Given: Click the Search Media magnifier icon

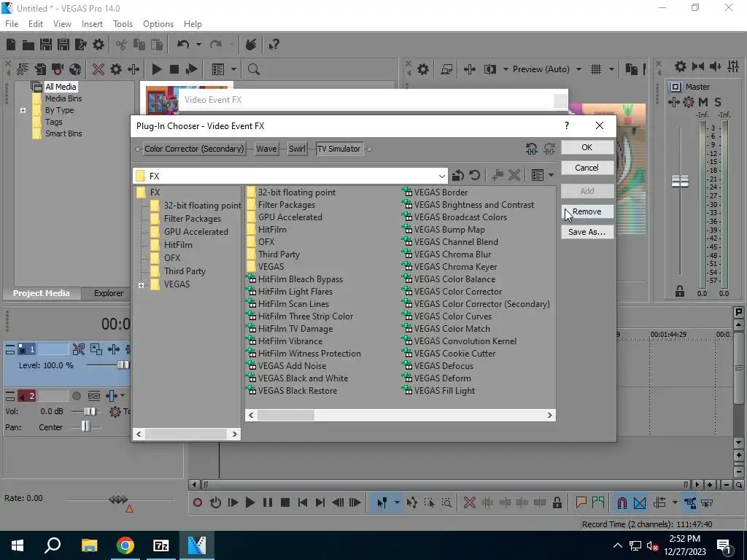Looking at the screenshot, I should (253, 69).
